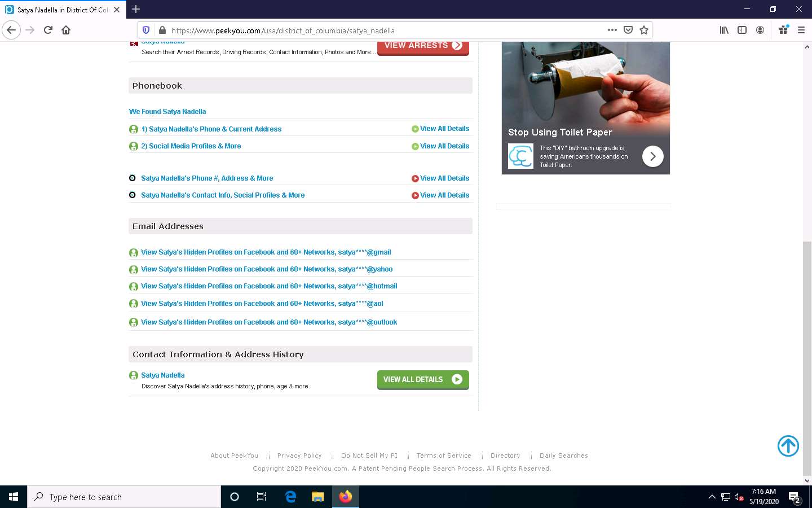Click person icon next to the gmail row
The height and width of the screenshot is (508, 812).
point(134,253)
